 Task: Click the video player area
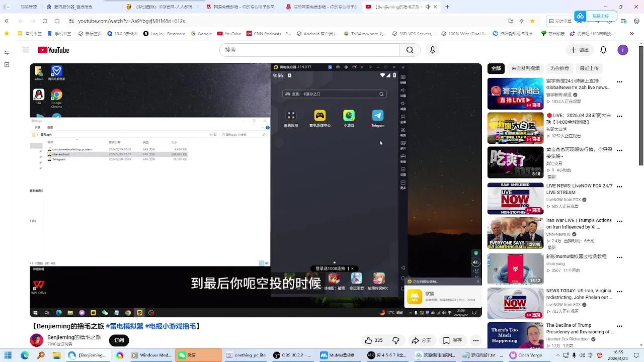(256, 191)
